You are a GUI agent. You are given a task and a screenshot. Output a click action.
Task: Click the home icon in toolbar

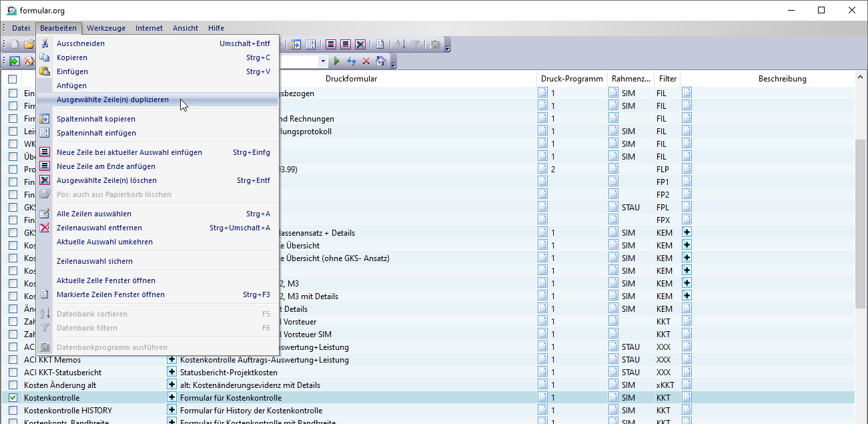(x=380, y=61)
